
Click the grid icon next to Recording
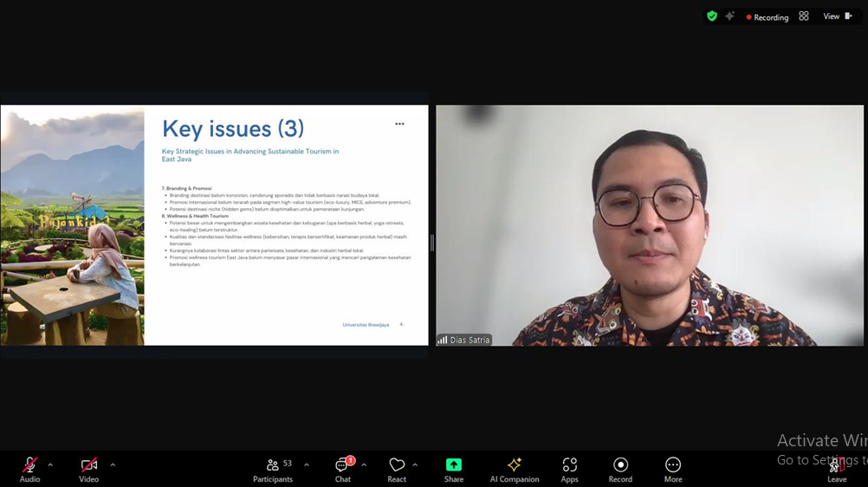click(804, 16)
